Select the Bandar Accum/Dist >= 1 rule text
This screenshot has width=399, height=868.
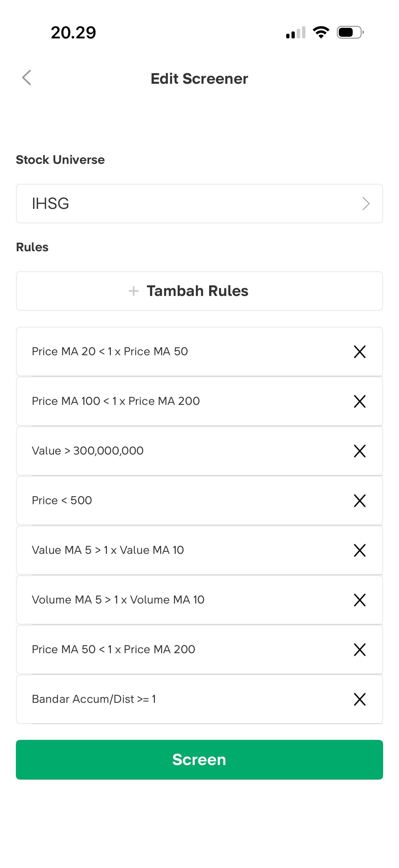click(x=94, y=699)
